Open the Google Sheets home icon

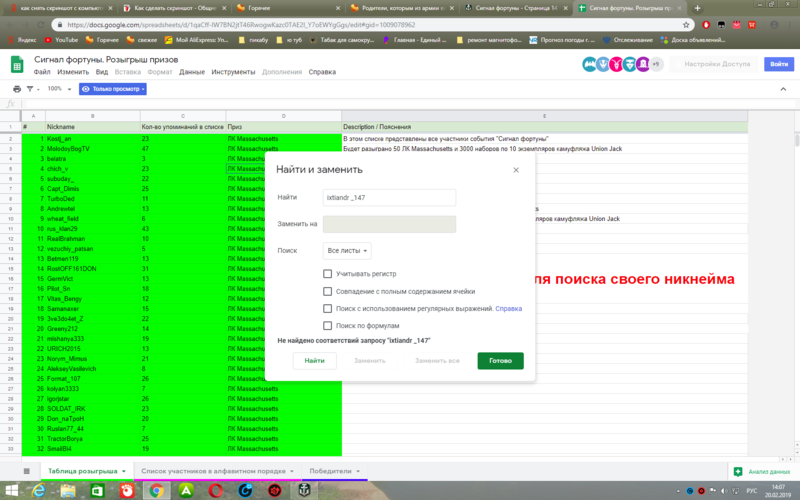click(x=17, y=65)
